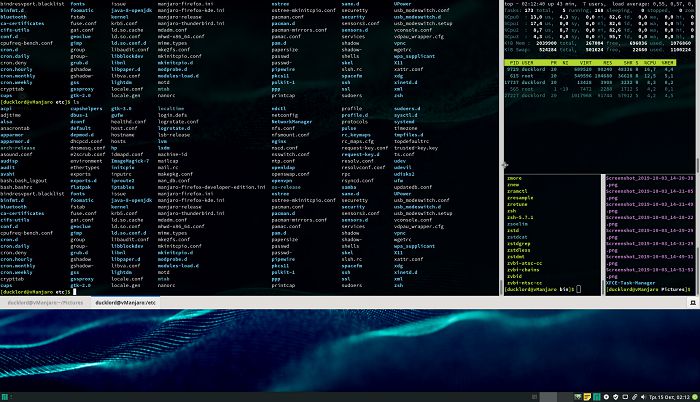
Task: Click the paperclip clipboard tray icon
Action: click(x=634, y=397)
